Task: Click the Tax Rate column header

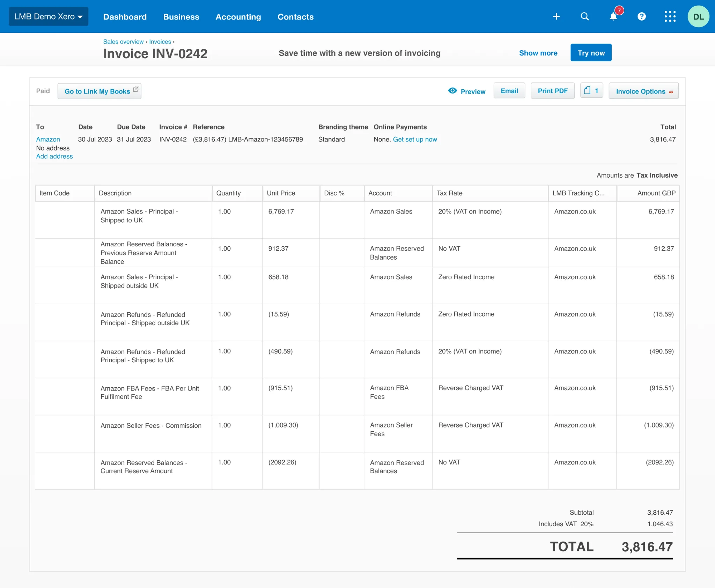Action: point(490,193)
